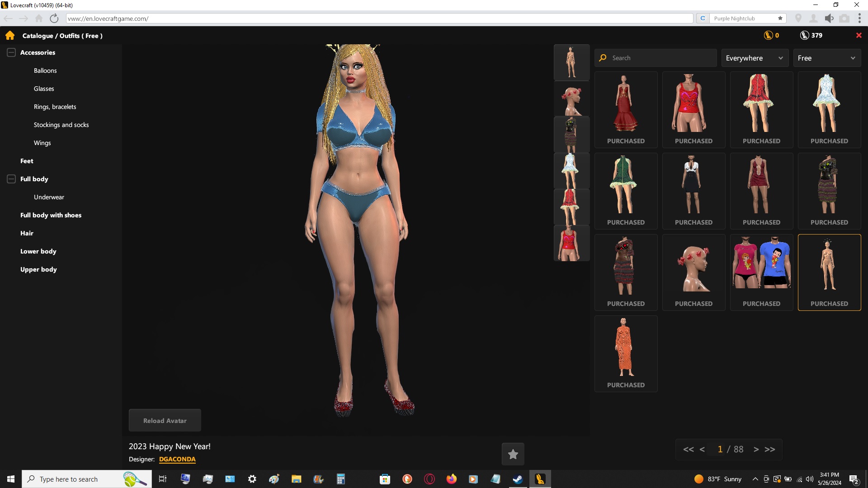This screenshot has width=868, height=488.
Task: Select the Hair category
Action: click(27, 233)
